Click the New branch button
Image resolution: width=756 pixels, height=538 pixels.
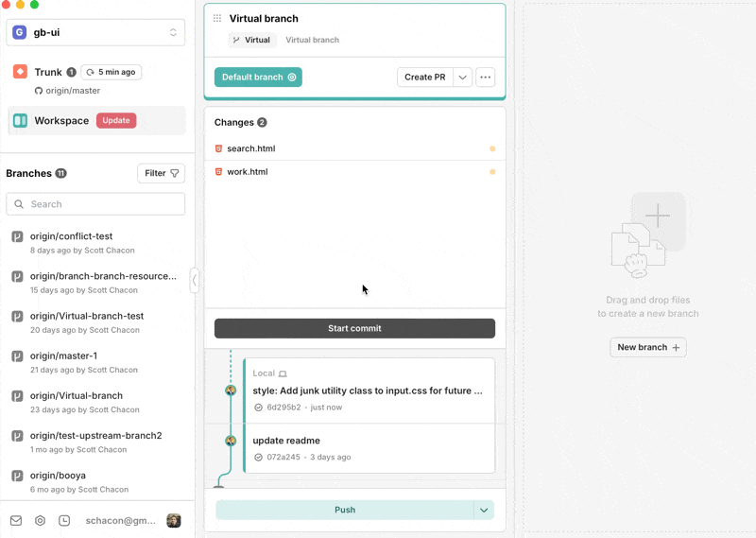[647, 347]
